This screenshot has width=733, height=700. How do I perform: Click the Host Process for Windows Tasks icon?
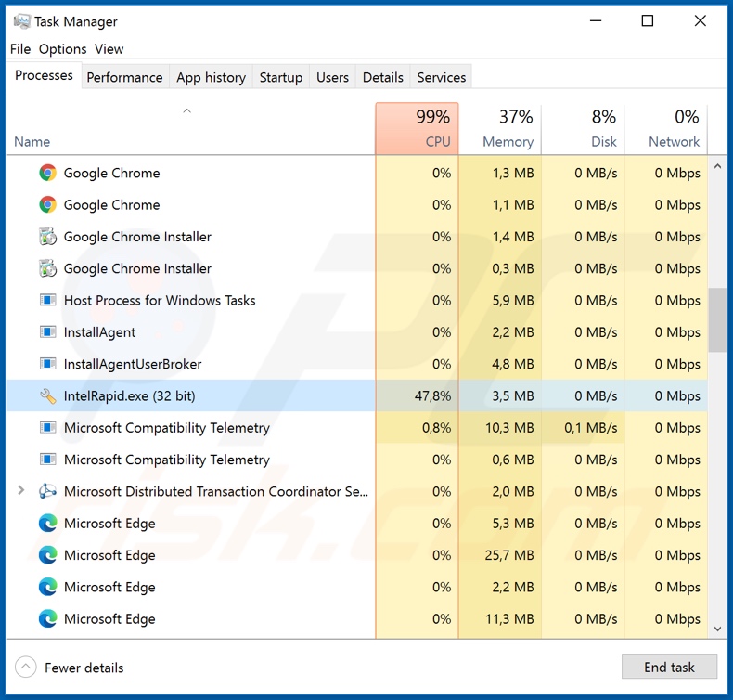tap(47, 300)
